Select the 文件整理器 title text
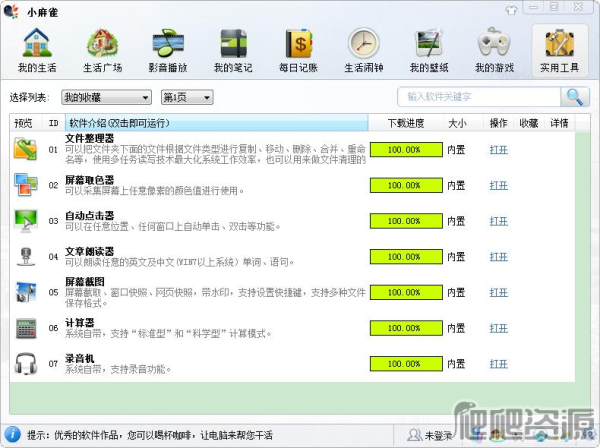This screenshot has height=448, width=600. (90, 138)
